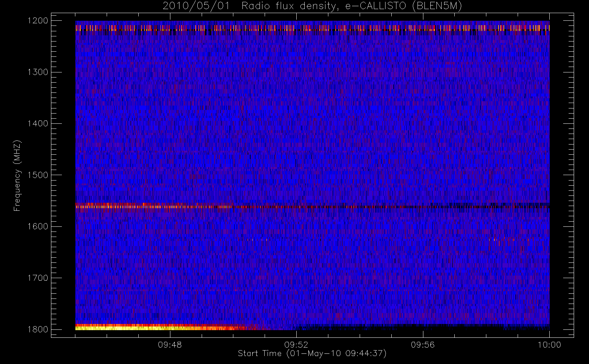
Task: Click the 09:48 time tick label
Action: pos(170,345)
